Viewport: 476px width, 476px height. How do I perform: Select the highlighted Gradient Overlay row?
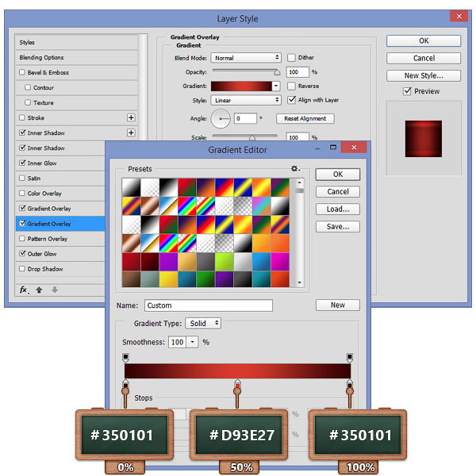(60, 224)
